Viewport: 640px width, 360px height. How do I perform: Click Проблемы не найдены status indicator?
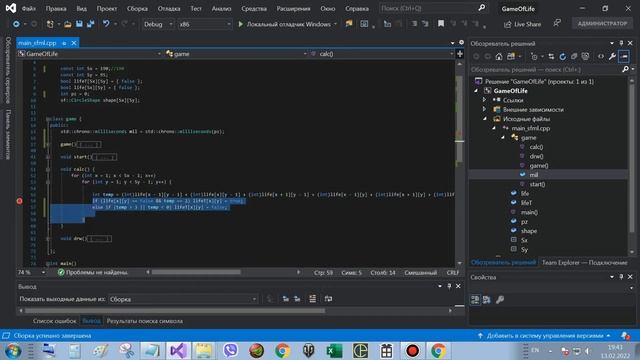tap(93, 272)
